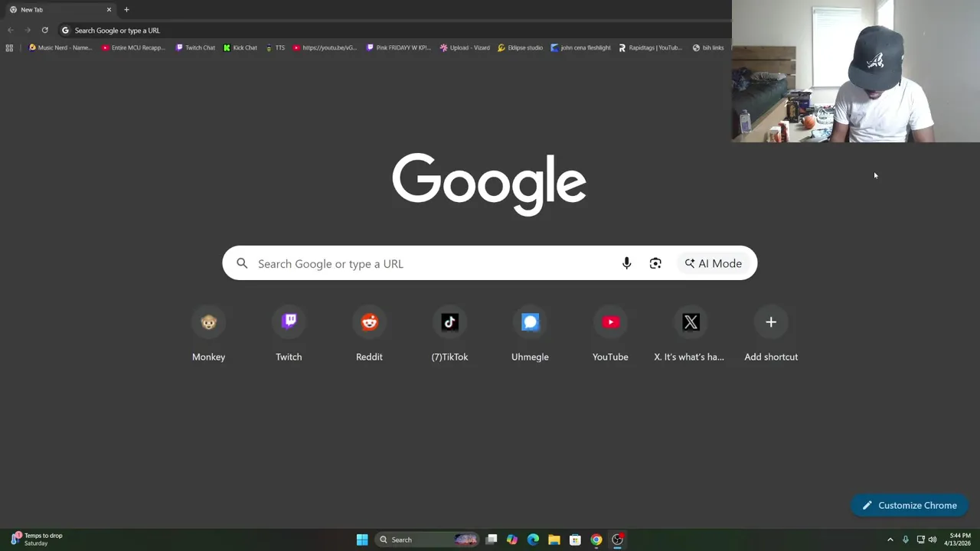This screenshot has height=551, width=980.
Task: Open the john cena bookmark
Action: (580, 47)
